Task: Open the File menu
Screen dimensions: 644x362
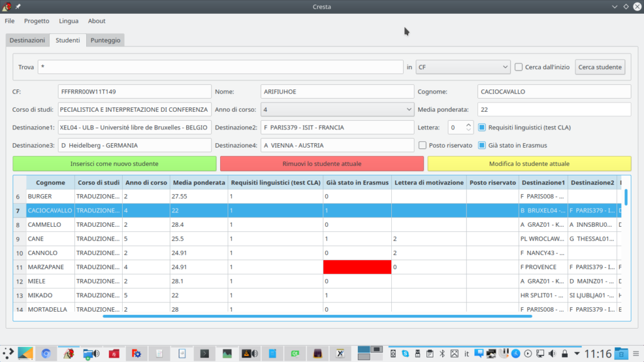Action: 9,21
